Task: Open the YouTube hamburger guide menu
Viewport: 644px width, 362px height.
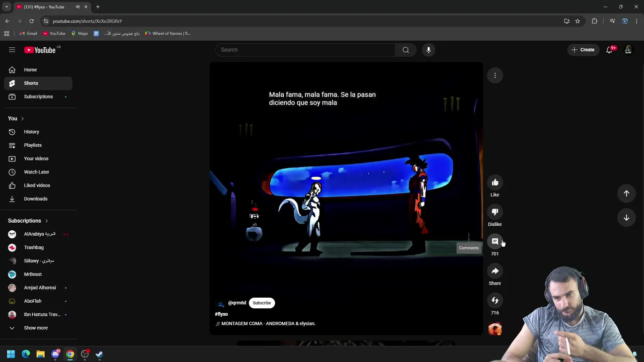Action: [12, 50]
